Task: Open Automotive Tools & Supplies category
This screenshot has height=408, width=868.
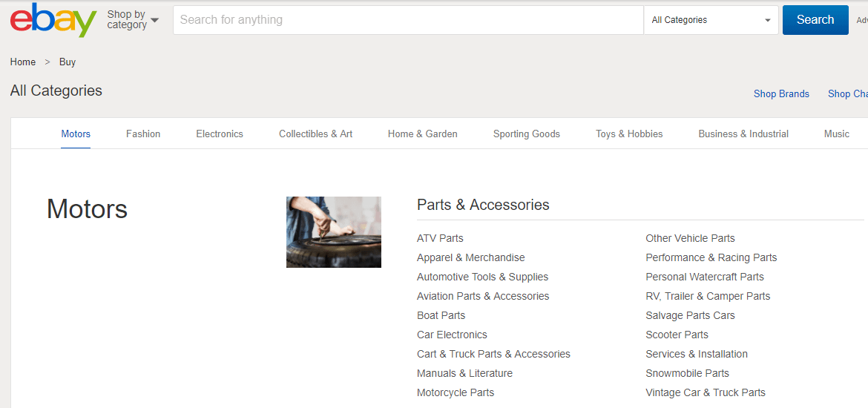Action: [x=482, y=277]
